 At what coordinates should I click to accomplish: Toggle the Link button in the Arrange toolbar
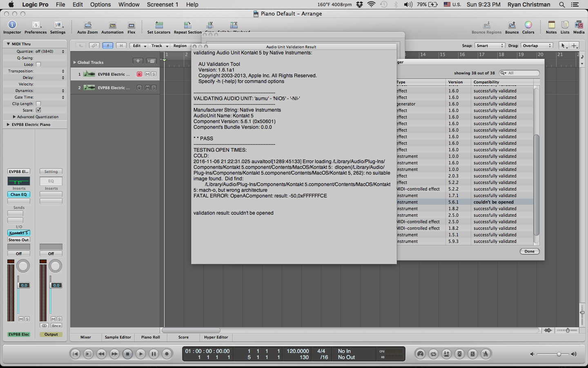94,46
